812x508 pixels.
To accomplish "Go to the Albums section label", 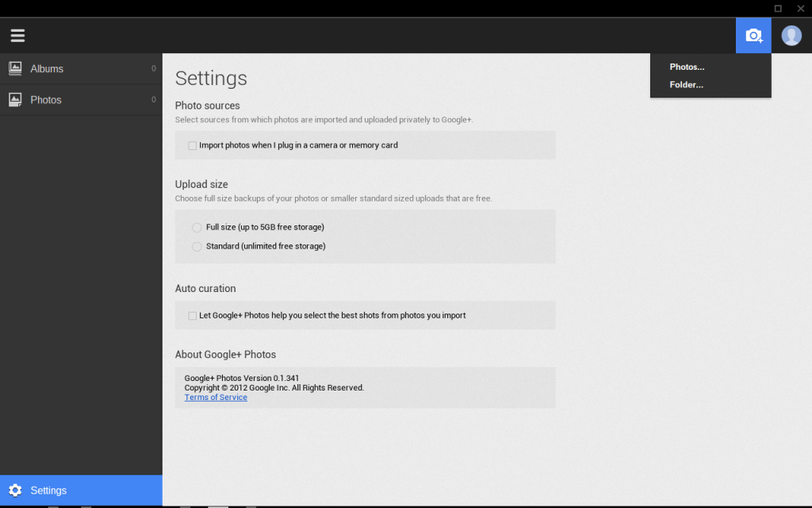I will pyautogui.click(x=47, y=69).
